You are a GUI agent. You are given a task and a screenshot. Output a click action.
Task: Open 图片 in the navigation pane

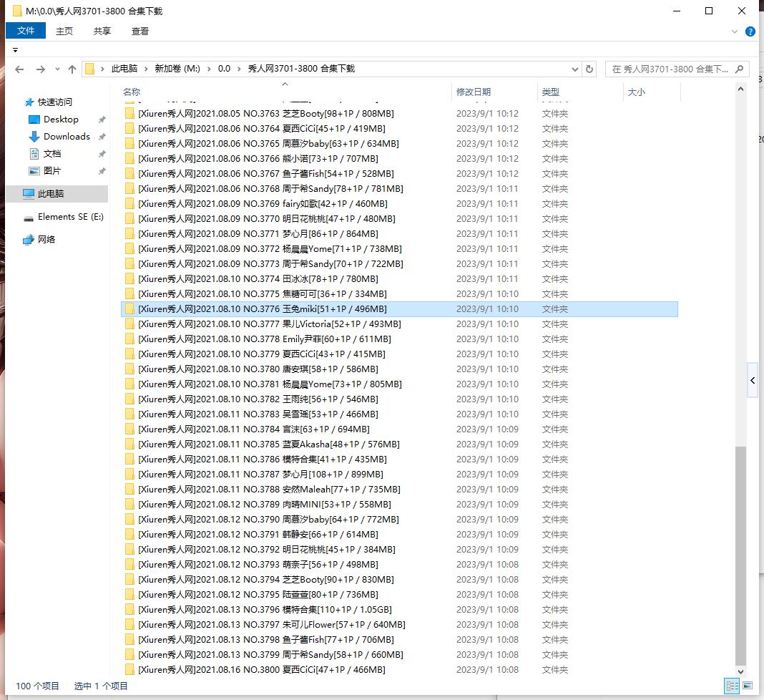pos(52,170)
